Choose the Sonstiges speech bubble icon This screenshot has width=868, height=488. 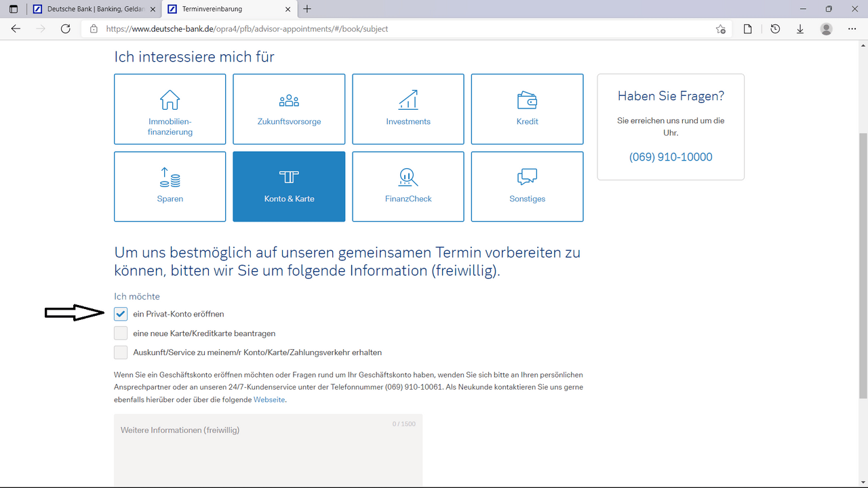tap(527, 178)
